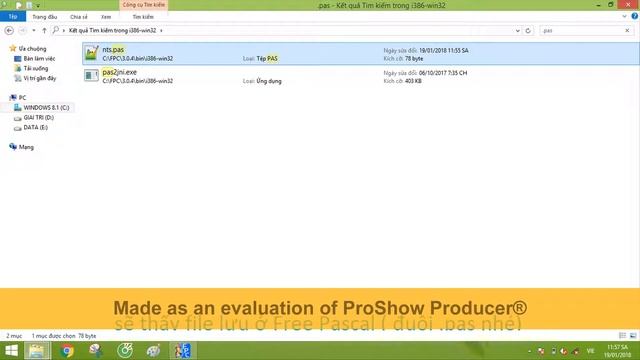The height and width of the screenshot is (360, 640).
Task: Select the Tìm kiếm ribbon tab
Action: 143,17
